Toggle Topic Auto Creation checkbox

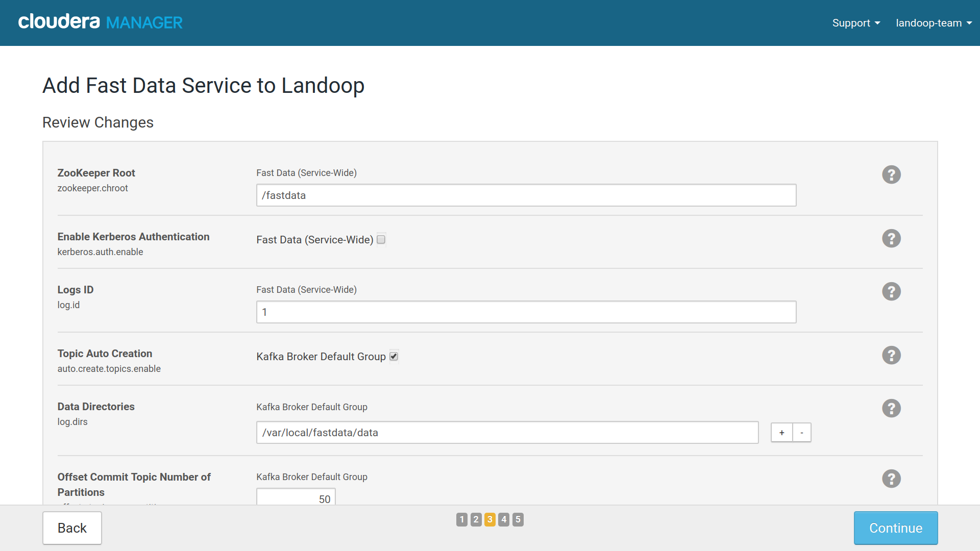(394, 356)
